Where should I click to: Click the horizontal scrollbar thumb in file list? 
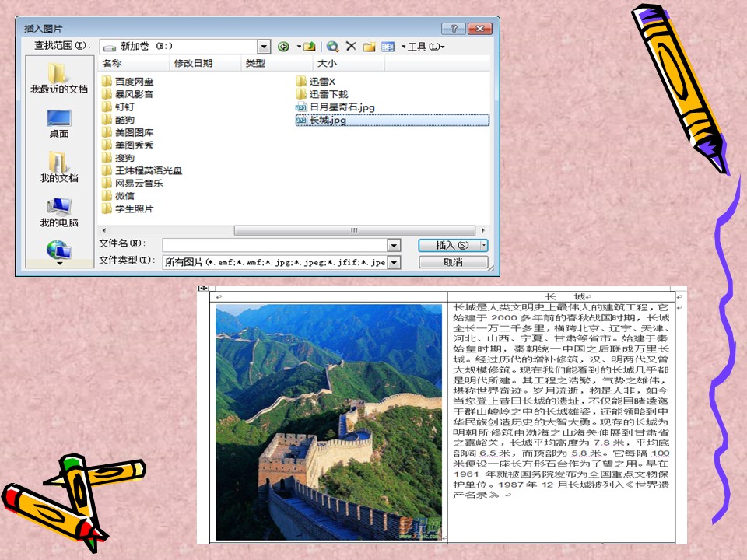point(355,230)
